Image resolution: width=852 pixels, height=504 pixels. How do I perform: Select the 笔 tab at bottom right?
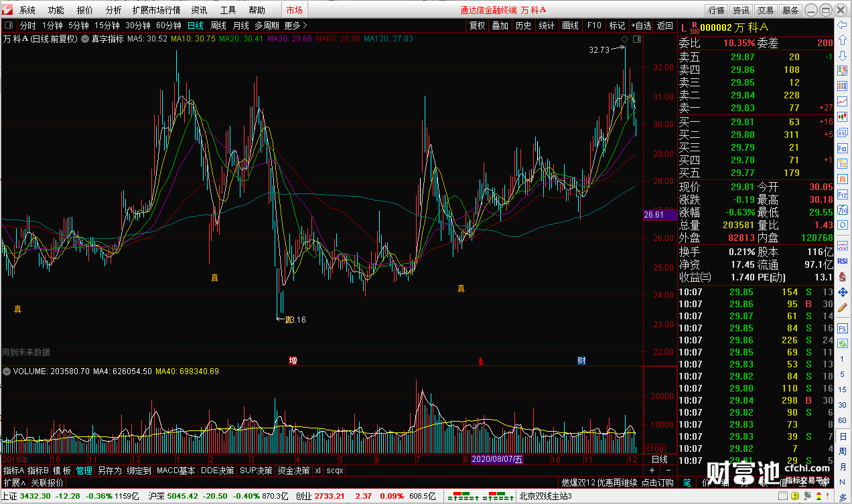[x=687, y=482]
